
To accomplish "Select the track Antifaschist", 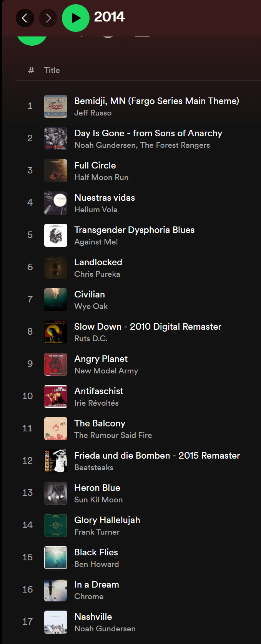I will coord(99,391).
